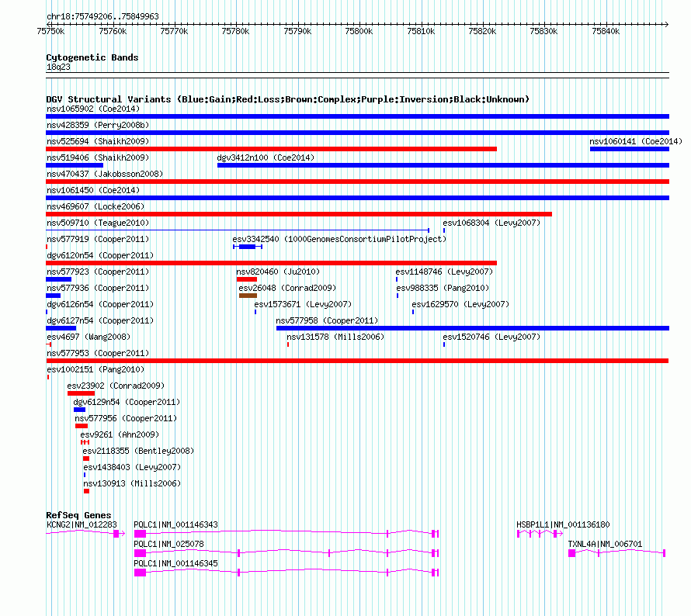Select the PQLC1|NM_001146343 transcript label
This screenshot has width=691, height=616.
pyautogui.click(x=175, y=525)
